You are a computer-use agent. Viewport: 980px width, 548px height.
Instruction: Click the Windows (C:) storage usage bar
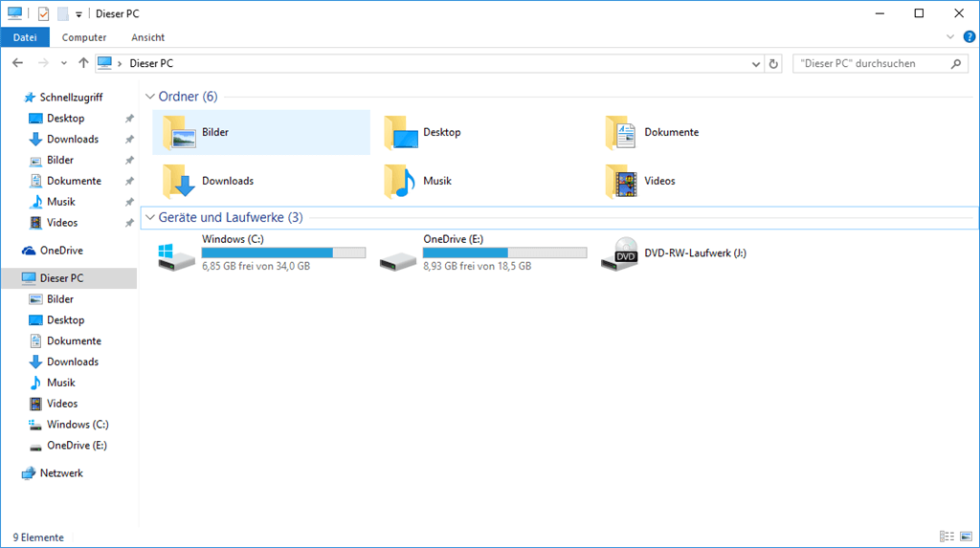coord(283,253)
